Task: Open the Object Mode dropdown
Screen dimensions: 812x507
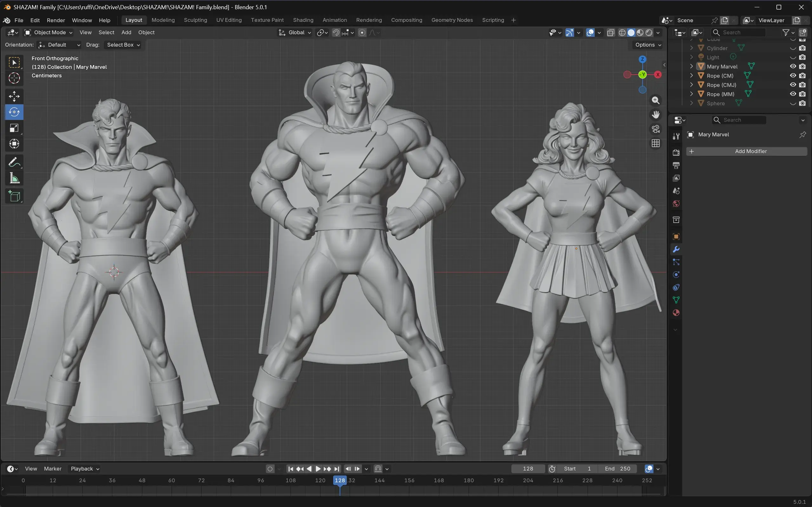Action: 49,33
